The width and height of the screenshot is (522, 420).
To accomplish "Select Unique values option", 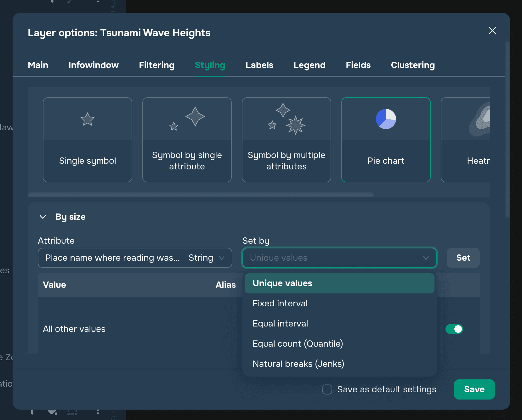I will point(340,283).
